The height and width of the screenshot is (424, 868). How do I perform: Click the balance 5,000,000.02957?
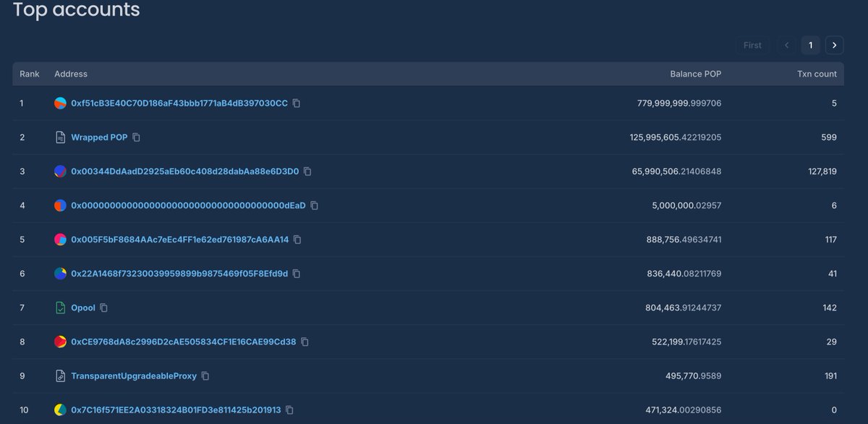(686, 205)
